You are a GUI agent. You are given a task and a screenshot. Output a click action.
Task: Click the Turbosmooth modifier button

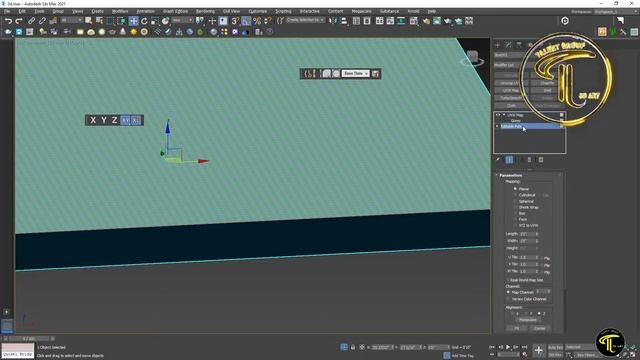coord(510,98)
